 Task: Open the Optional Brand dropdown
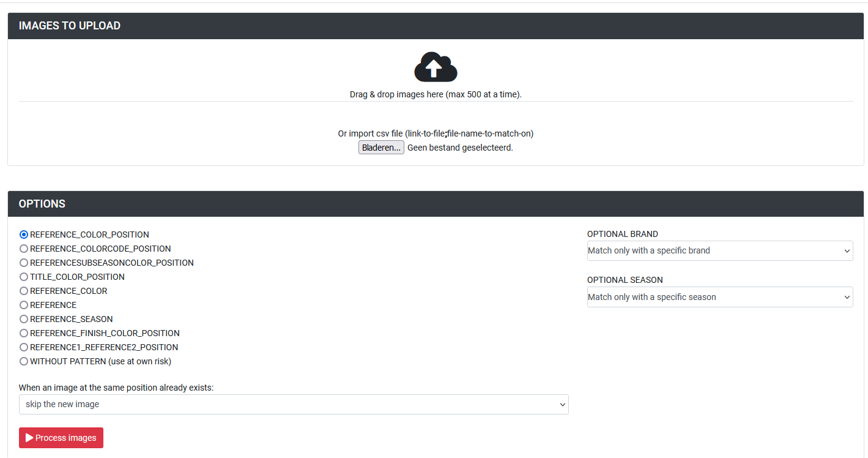pos(720,250)
